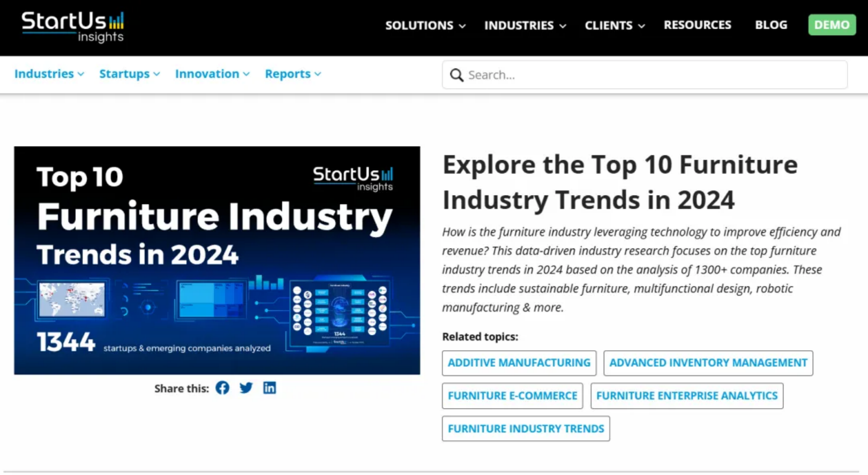Open the Furniture Industry Trends banner image
This screenshot has height=475, width=868.
point(217,260)
